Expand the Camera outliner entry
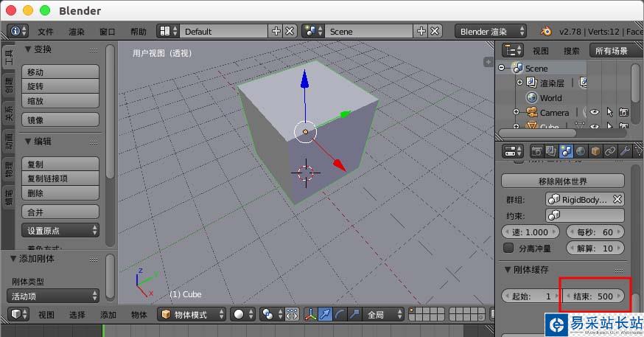644x337 pixels. point(517,112)
